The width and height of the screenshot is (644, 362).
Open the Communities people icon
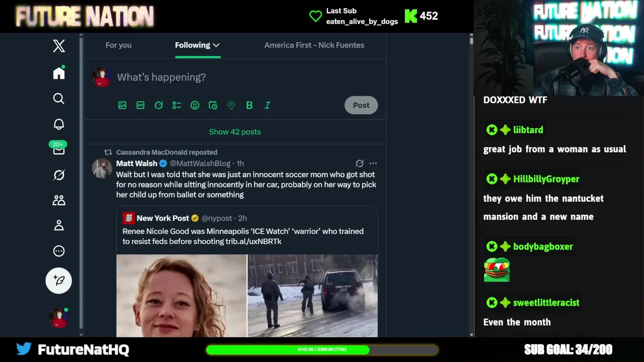tap(59, 200)
